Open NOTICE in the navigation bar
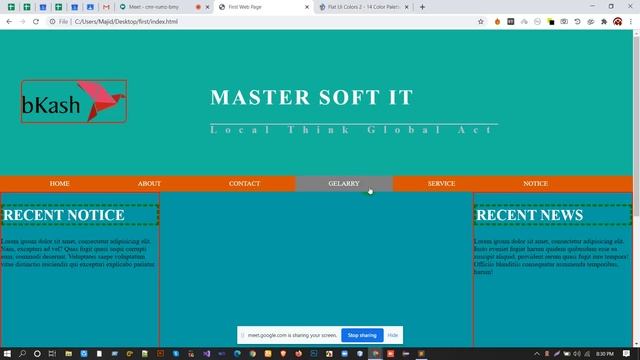The width and height of the screenshot is (640, 360). 536,184
